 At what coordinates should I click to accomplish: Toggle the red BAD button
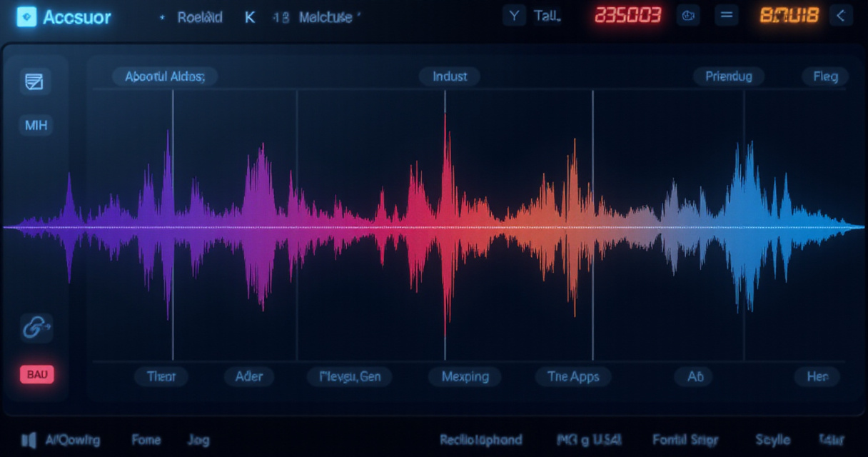point(36,374)
